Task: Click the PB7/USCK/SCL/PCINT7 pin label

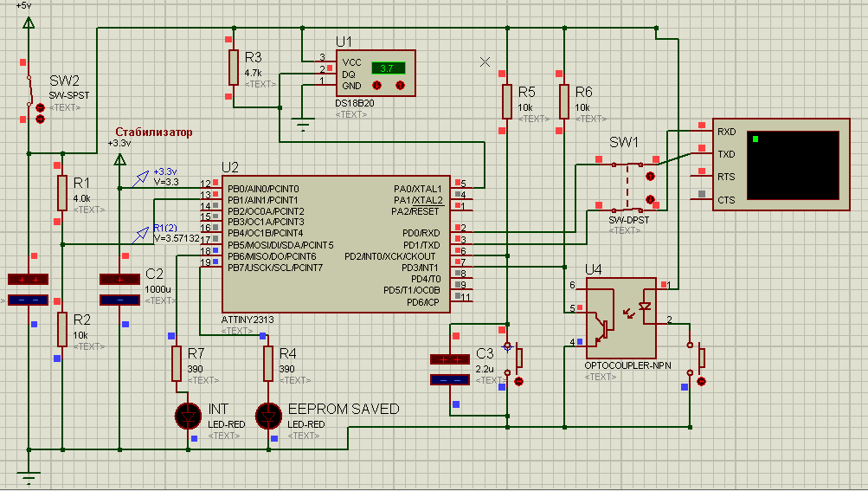Action: (x=275, y=268)
